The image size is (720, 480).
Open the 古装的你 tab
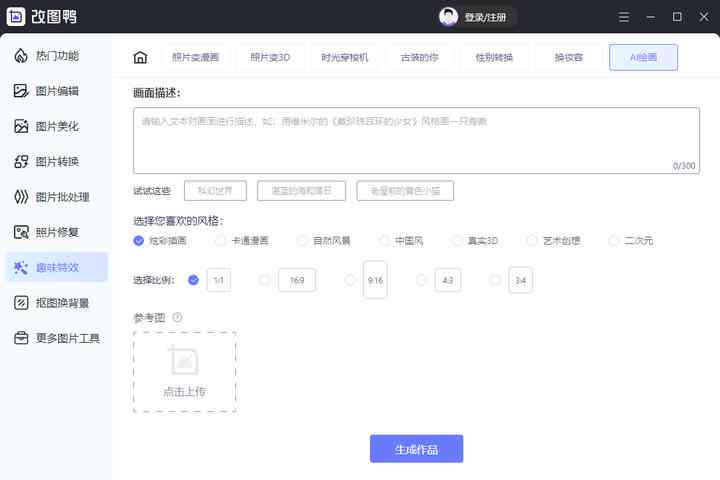point(419,57)
